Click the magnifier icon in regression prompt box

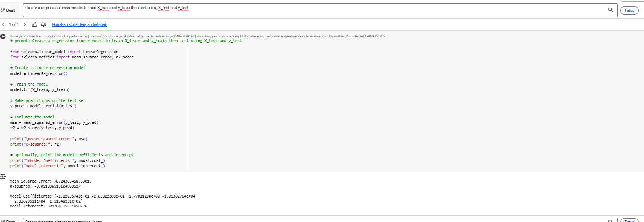(x=610, y=10)
